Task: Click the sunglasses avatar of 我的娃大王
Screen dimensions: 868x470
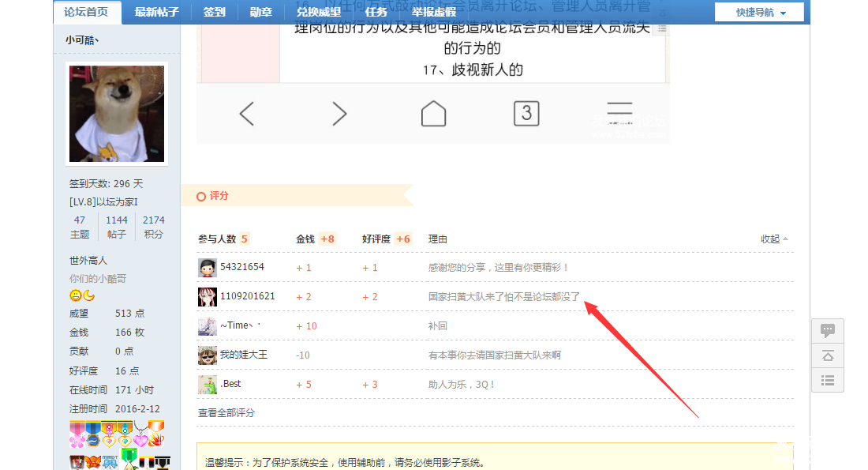Action: point(207,355)
